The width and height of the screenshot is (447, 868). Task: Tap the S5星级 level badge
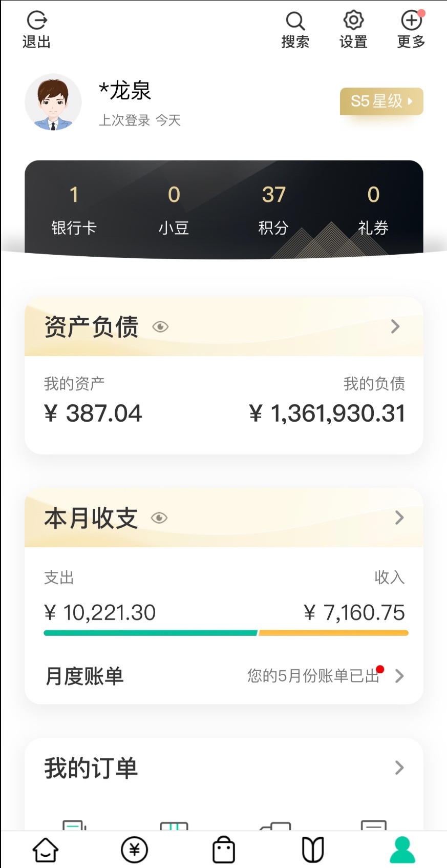click(x=381, y=101)
